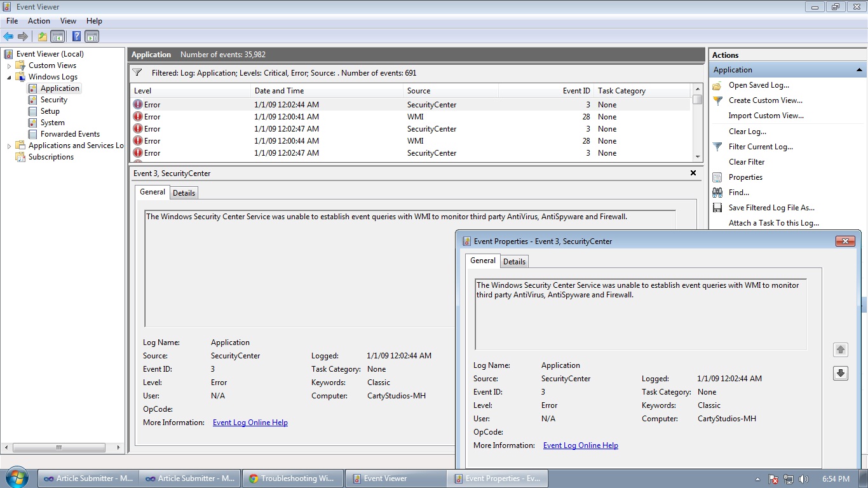Open Event Log Online Help link in preview pane
The image size is (868, 488).
250,423
